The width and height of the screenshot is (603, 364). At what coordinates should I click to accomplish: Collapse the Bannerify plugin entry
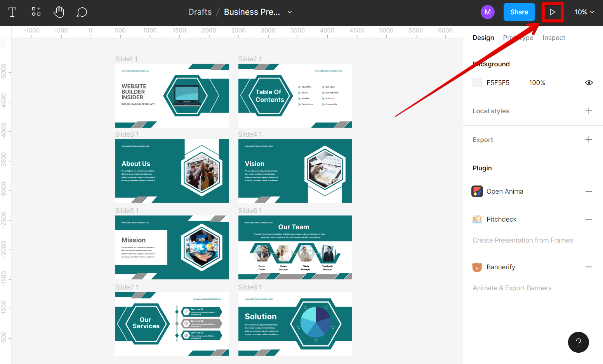pos(589,267)
